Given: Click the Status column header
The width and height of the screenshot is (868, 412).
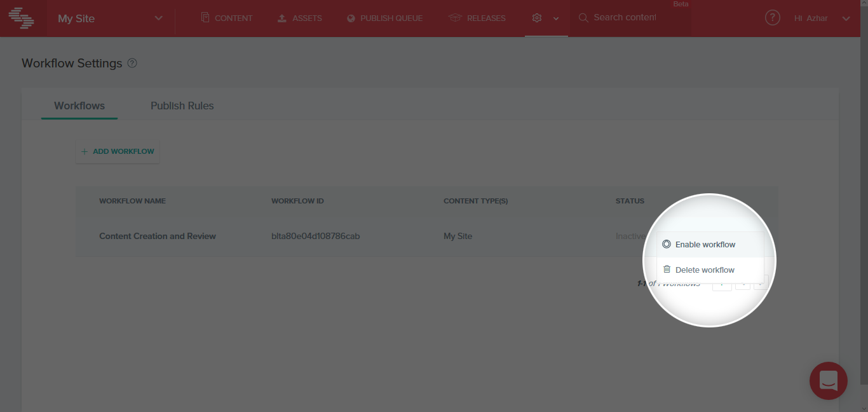Looking at the screenshot, I should click(x=630, y=201).
